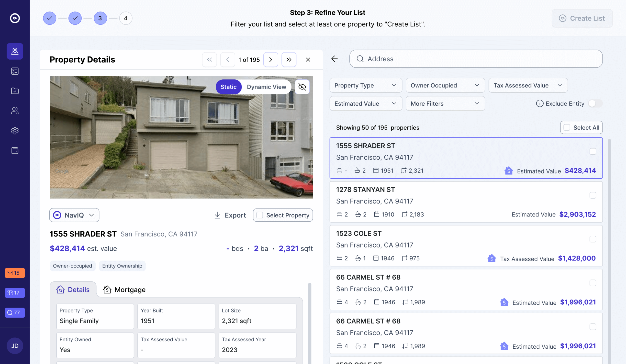
Task: Expand the Property Type filter dropdown
Action: pos(365,85)
